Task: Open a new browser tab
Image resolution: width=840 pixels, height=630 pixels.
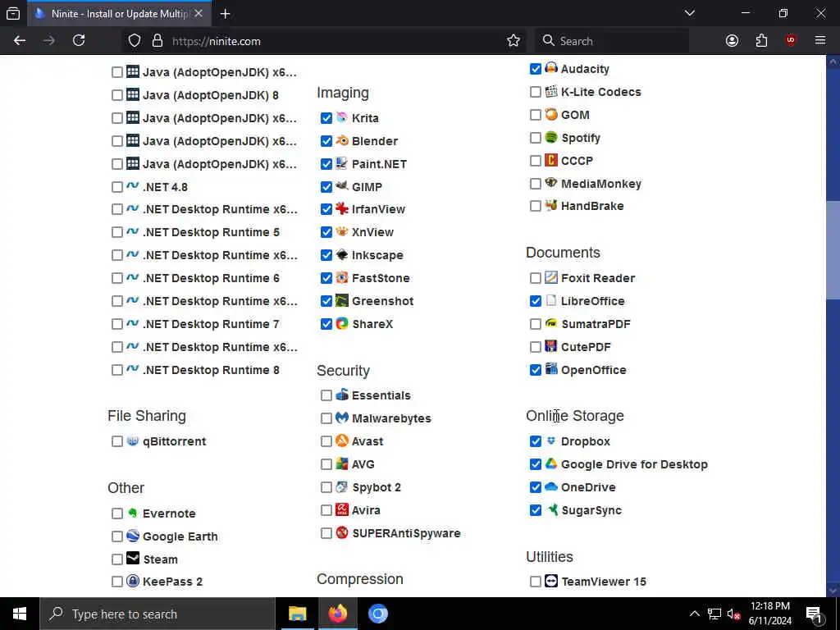Action: tap(225, 14)
